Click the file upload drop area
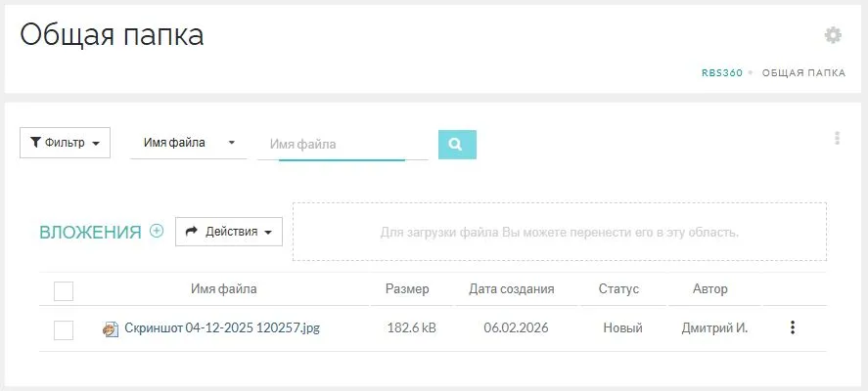This screenshot has height=391, width=868. 559,233
